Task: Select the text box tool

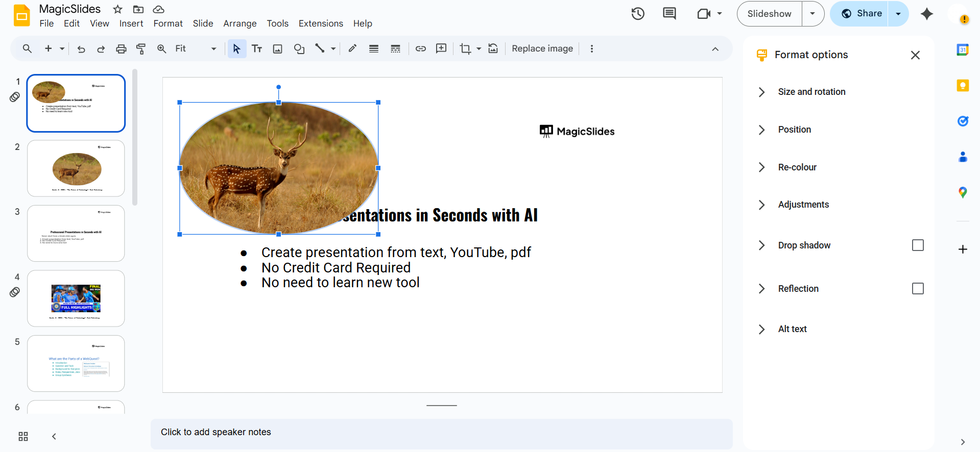Action: click(257, 49)
